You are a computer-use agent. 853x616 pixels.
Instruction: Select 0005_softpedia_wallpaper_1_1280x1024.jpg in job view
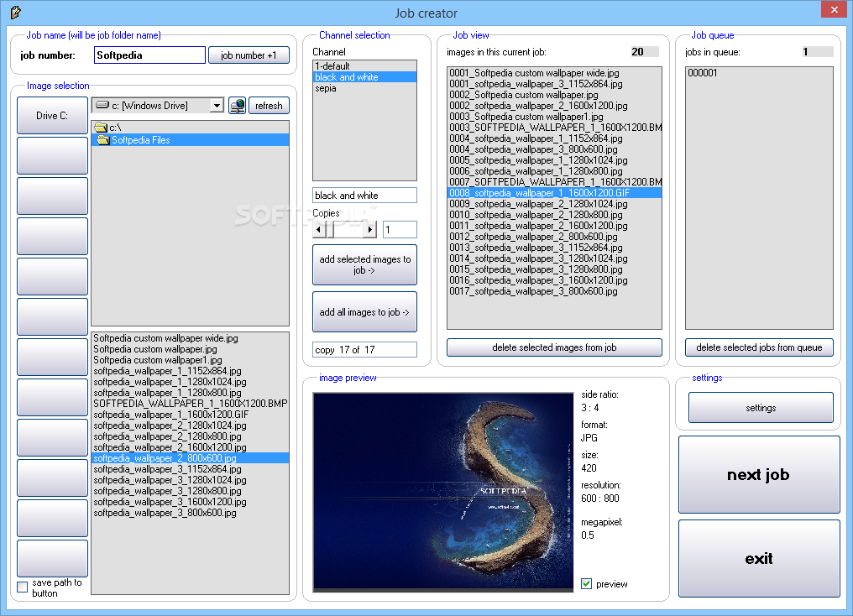(x=554, y=160)
